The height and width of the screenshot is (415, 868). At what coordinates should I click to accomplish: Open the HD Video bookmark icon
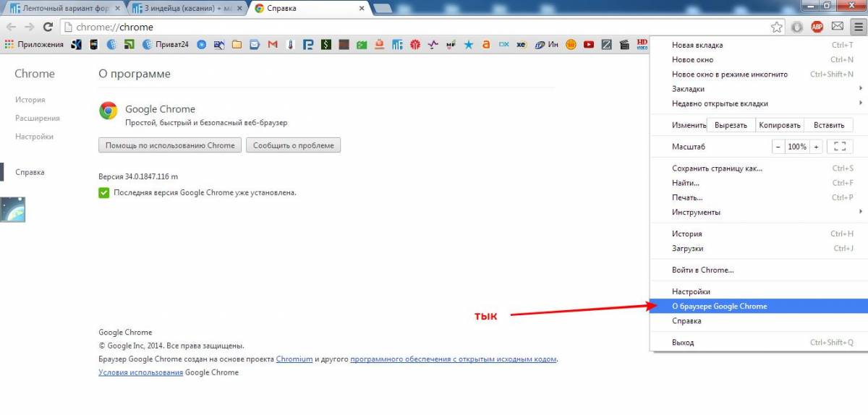[643, 44]
